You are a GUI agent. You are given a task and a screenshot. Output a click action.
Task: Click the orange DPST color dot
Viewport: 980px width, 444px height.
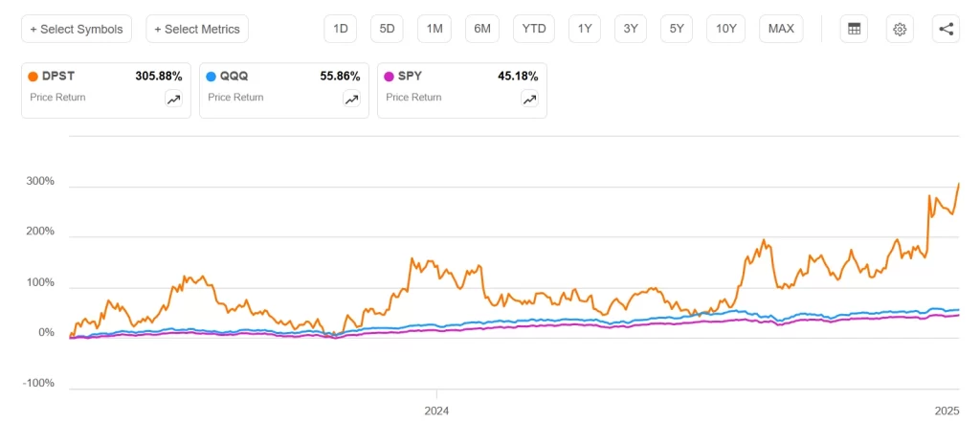[x=33, y=77]
